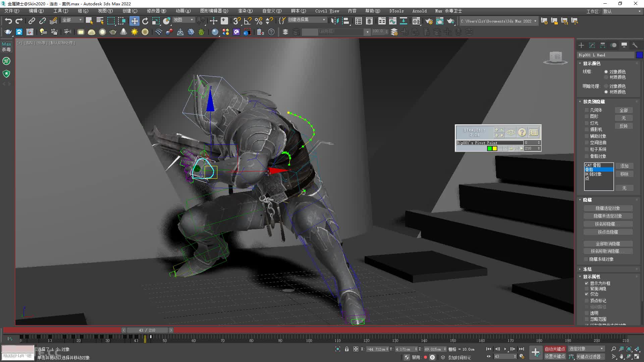This screenshot has height=362, width=644.
Task: Click the 设置关键点 button
Action: point(555,357)
